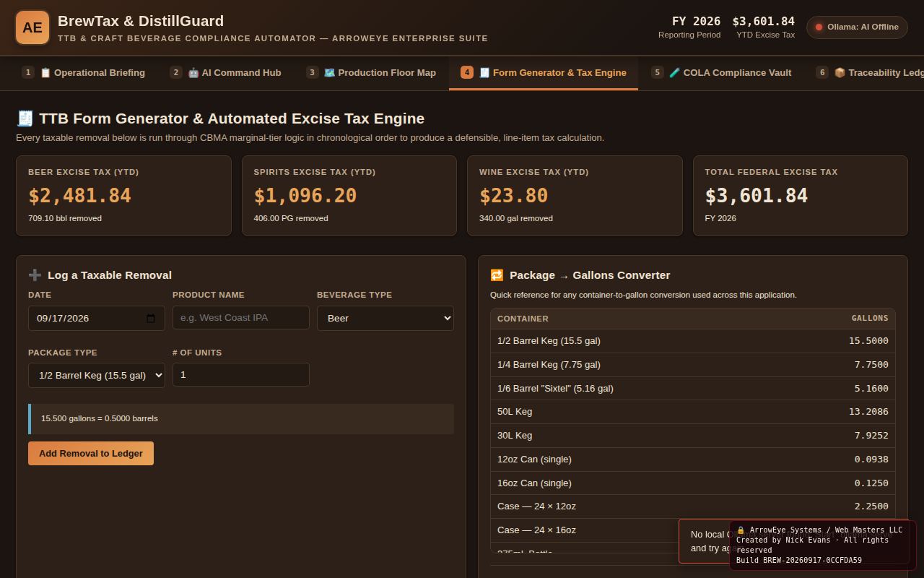Open the AI Command Hub tab

tap(226, 73)
